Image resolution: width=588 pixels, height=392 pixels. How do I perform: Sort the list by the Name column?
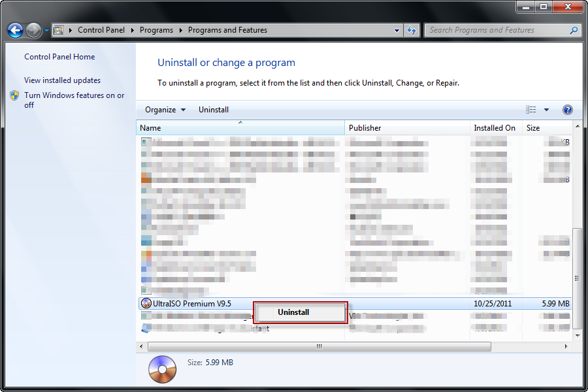pyautogui.click(x=240, y=127)
